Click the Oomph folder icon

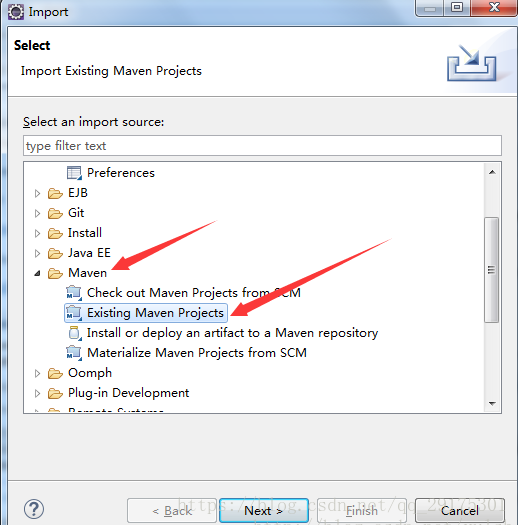pos(55,373)
